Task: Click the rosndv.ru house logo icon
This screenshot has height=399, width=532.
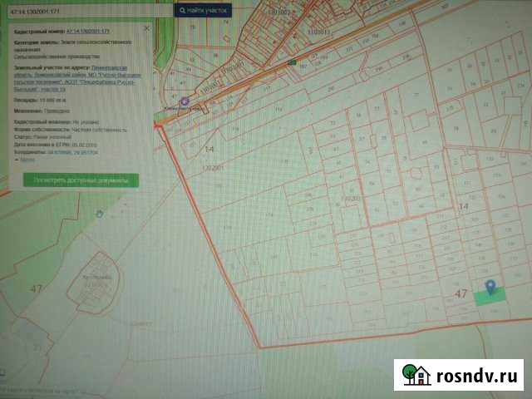Action: [x=415, y=375]
